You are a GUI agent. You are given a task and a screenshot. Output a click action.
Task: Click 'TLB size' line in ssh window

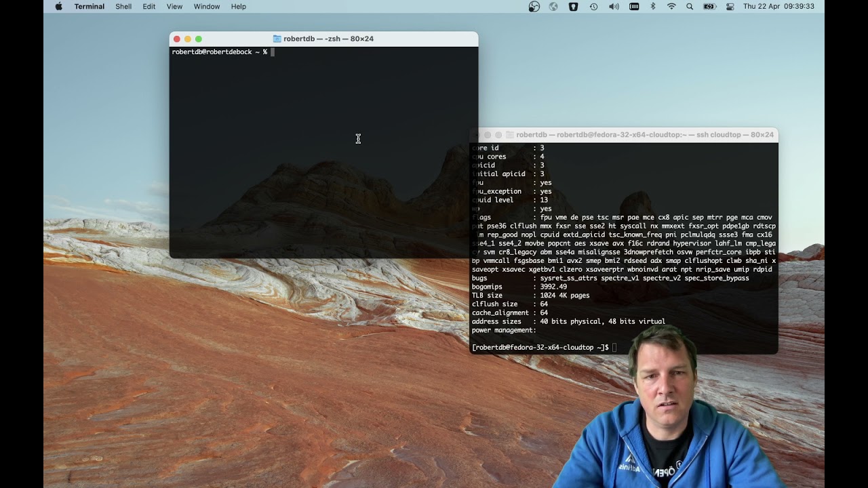point(530,296)
